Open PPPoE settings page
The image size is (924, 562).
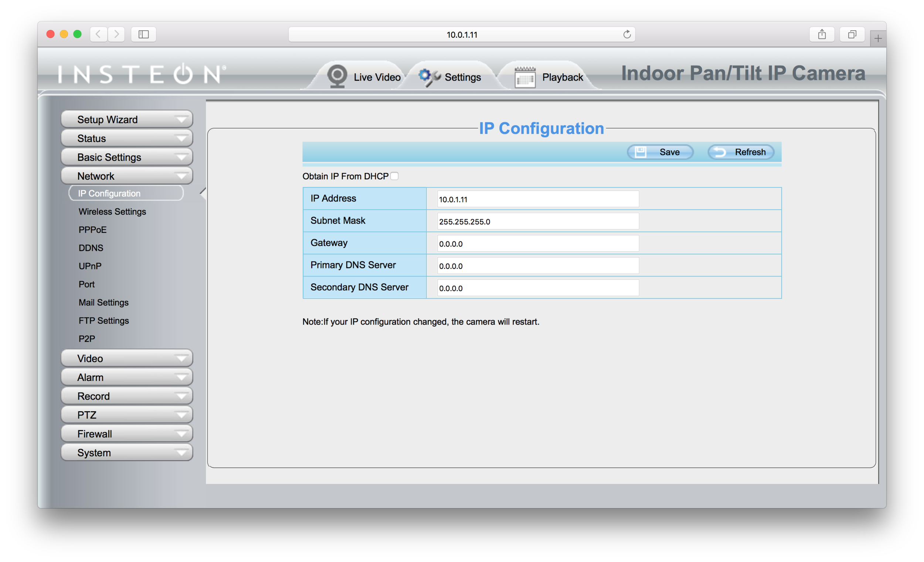pos(93,230)
